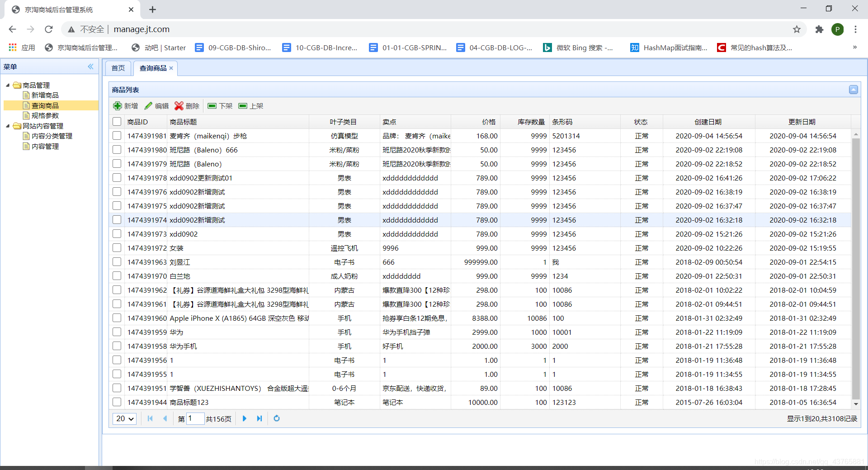Check the 华为手机 row
868x470 pixels.
[x=117, y=346]
